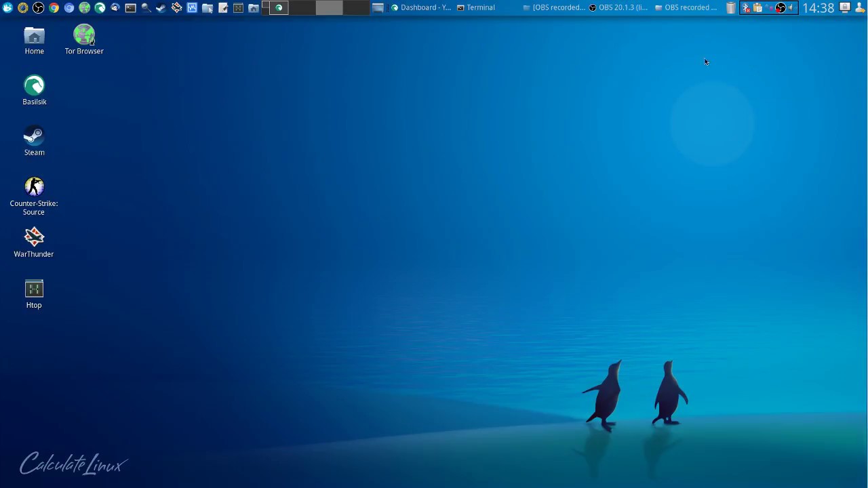Select the Tor Browser desktop icon

click(84, 41)
